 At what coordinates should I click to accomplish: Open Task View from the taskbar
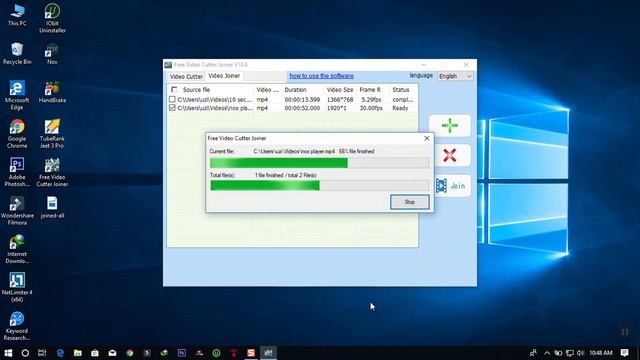(42, 353)
